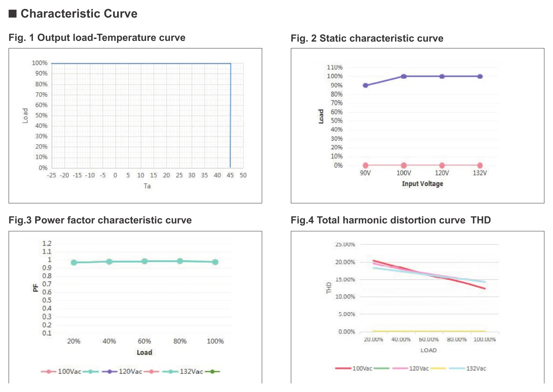Click the "120Vac" legend entry in Fig.4
Viewport: 553px width, 392px height.
(x=419, y=368)
